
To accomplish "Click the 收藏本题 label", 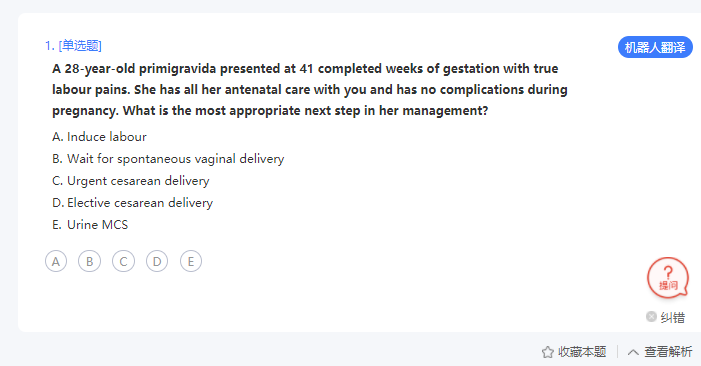I will (x=582, y=352).
